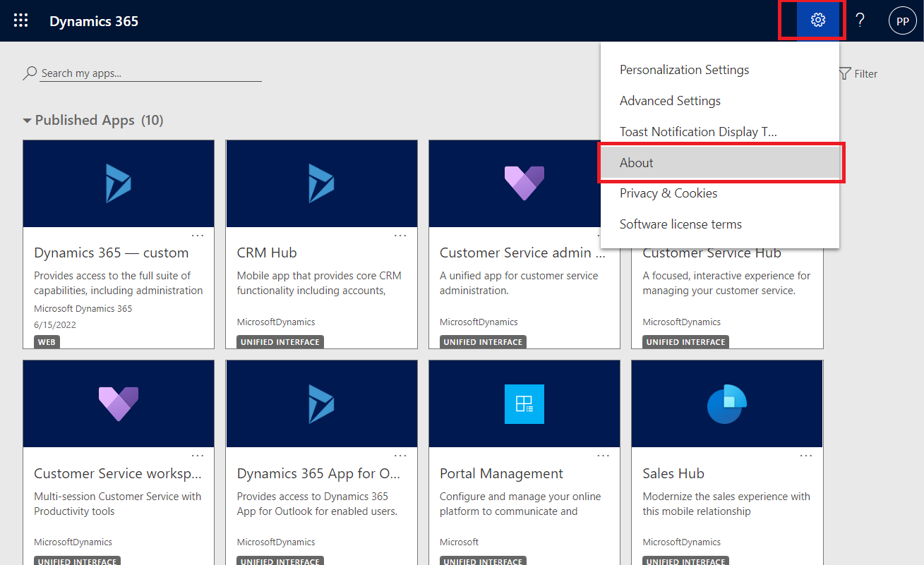Open the Dynamics 365 App for Outlook icon
924x565 pixels.
(321, 404)
